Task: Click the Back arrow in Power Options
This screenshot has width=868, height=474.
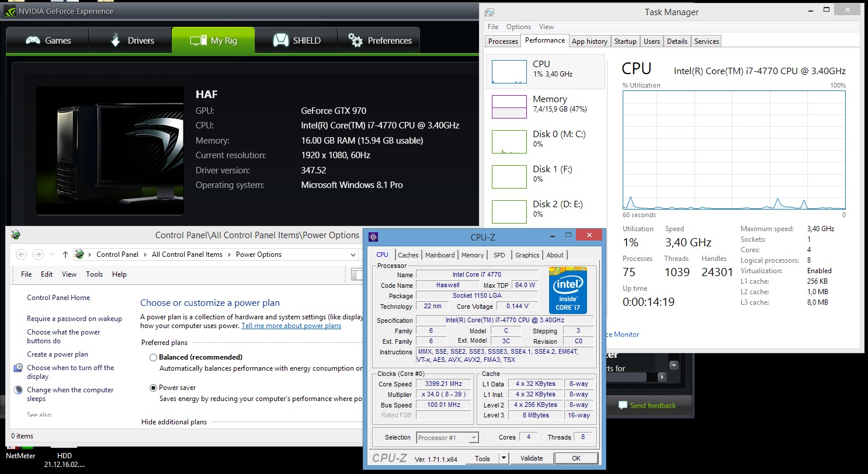Action: tap(21, 255)
